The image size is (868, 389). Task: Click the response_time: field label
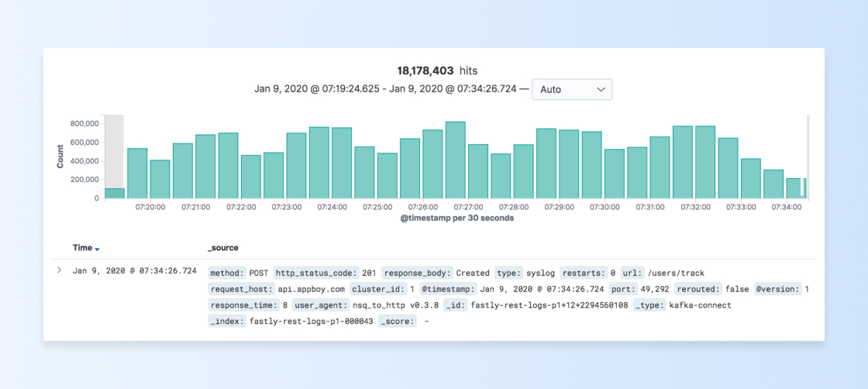click(244, 305)
